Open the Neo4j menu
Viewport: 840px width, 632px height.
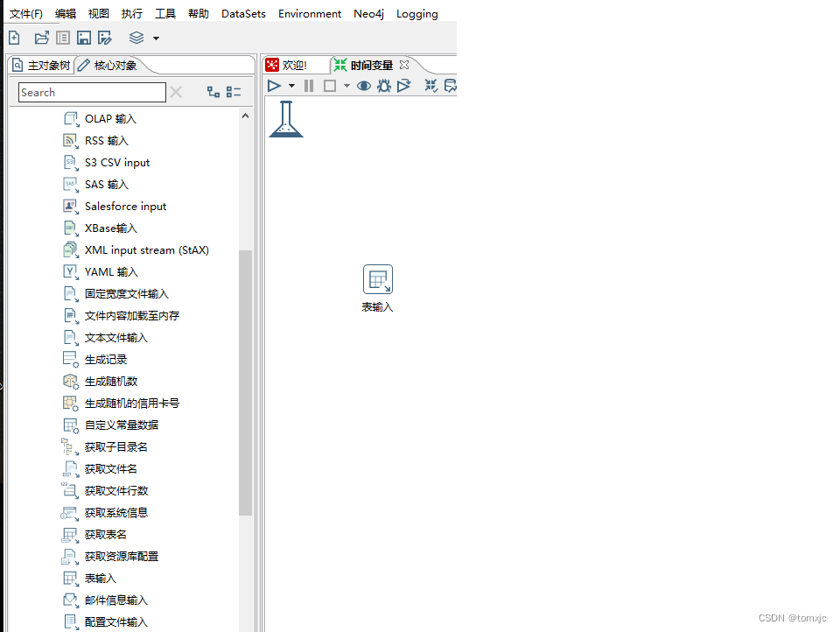pos(368,13)
